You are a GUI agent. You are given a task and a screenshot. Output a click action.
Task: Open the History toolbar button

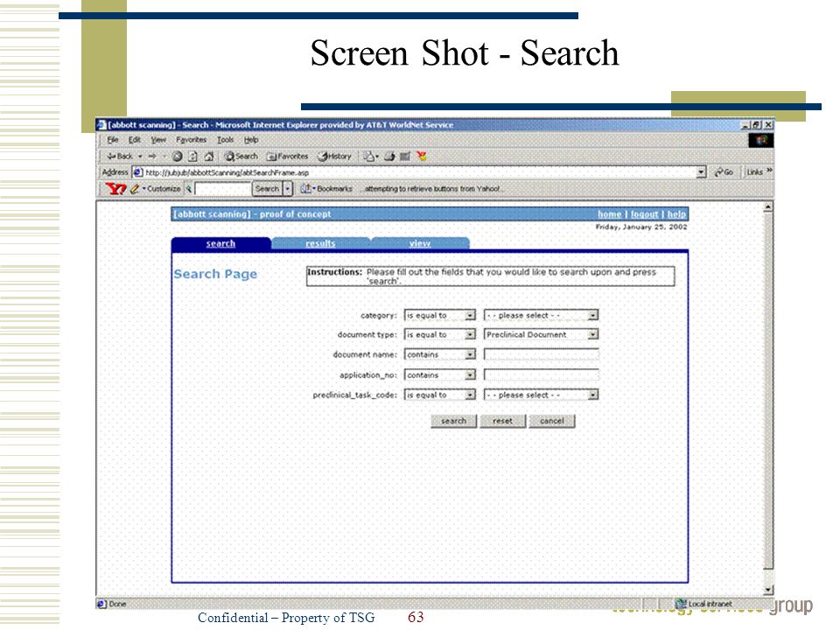(334, 157)
